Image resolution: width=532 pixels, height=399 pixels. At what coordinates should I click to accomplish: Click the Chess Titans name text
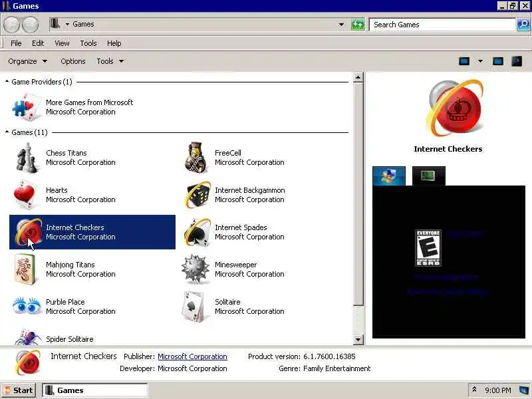click(x=66, y=153)
